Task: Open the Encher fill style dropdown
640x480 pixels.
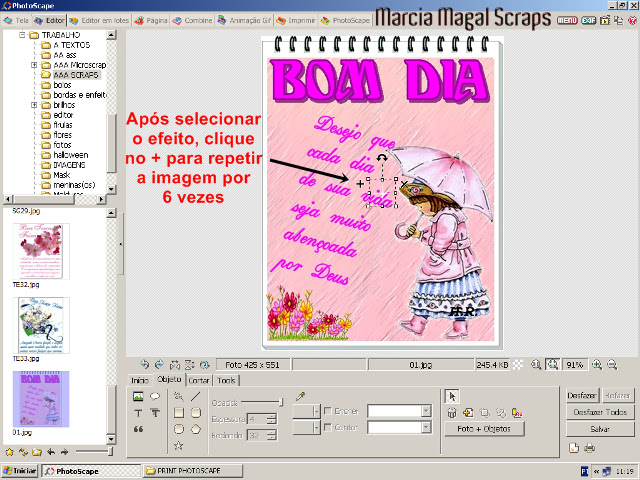Action: tap(426, 411)
